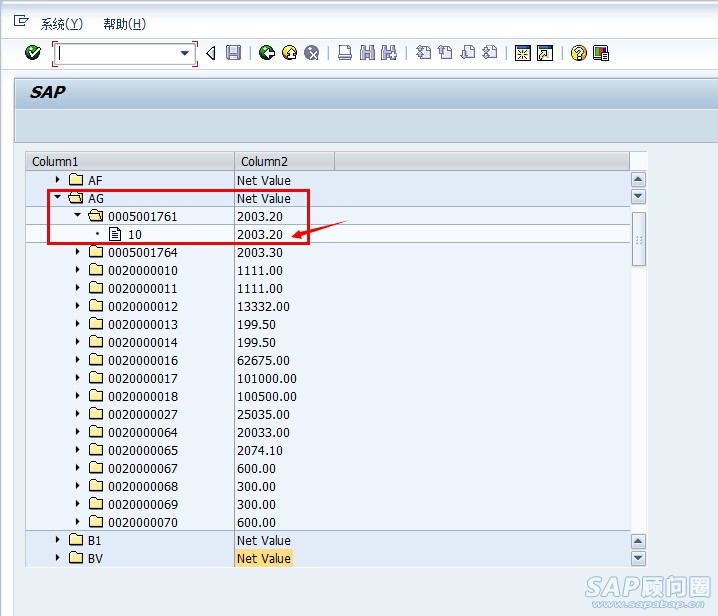The image size is (718, 616).
Task: Select the open AG folder icon
Action: (76, 197)
